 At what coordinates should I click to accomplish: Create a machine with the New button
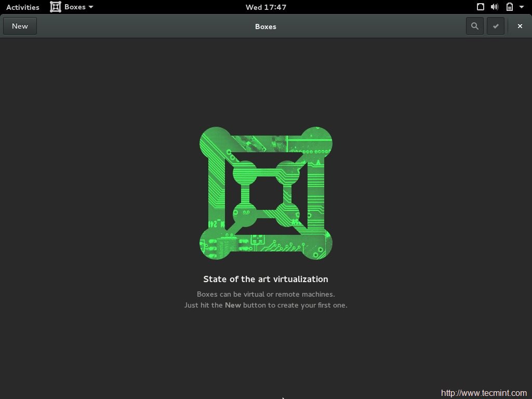coord(20,26)
